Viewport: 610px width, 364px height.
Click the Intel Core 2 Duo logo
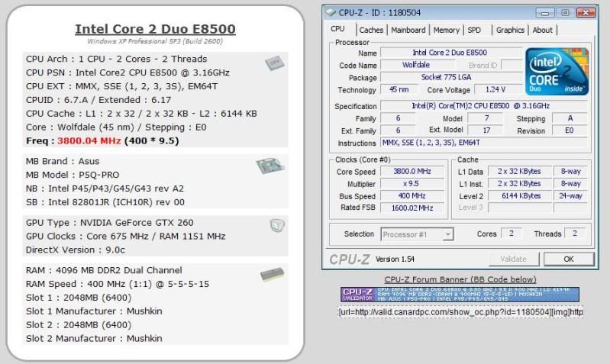[557, 72]
